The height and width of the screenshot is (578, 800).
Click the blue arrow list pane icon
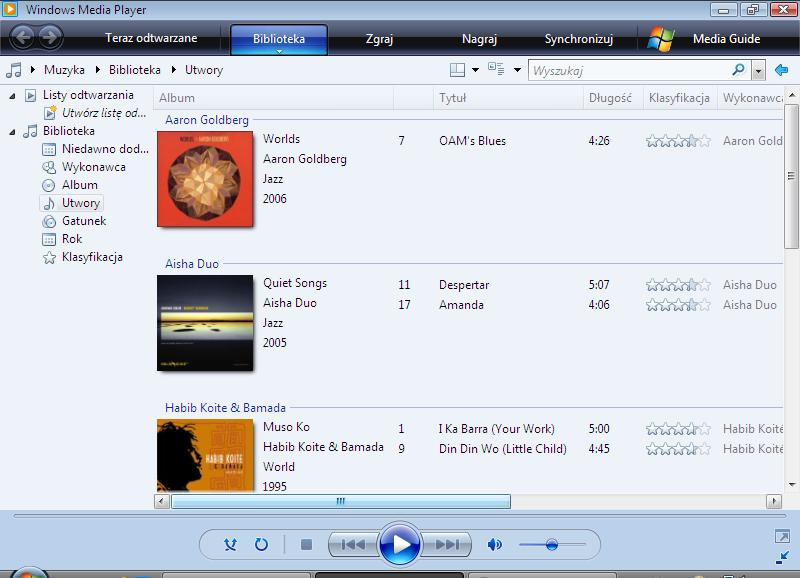pyautogui.click(x=781, y=70)
